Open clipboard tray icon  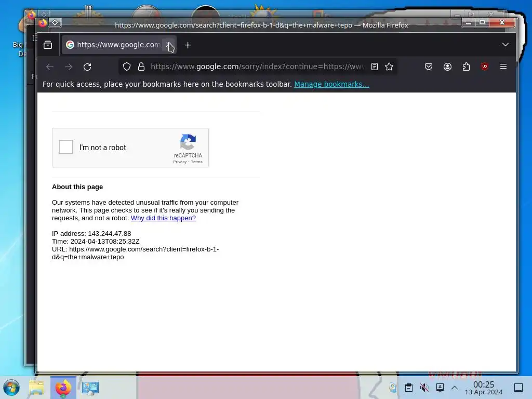409,388
